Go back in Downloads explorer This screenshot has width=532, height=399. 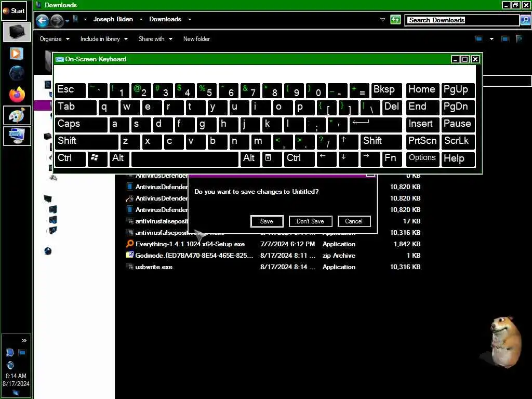(x=43, y=20)
